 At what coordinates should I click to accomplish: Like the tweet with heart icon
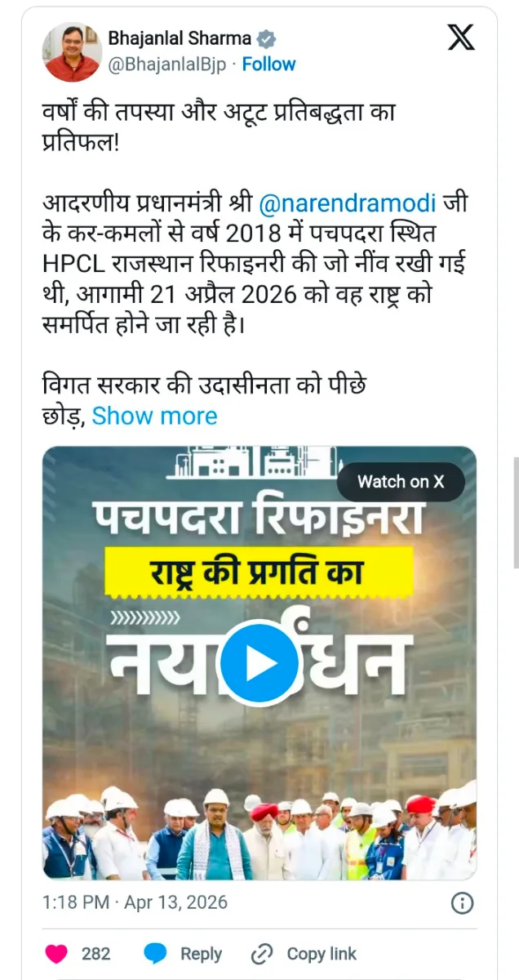pos(56,954)
